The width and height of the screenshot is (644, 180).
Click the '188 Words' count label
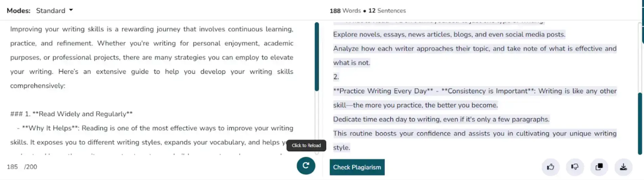pyautogui.click(x=345, y=11)
